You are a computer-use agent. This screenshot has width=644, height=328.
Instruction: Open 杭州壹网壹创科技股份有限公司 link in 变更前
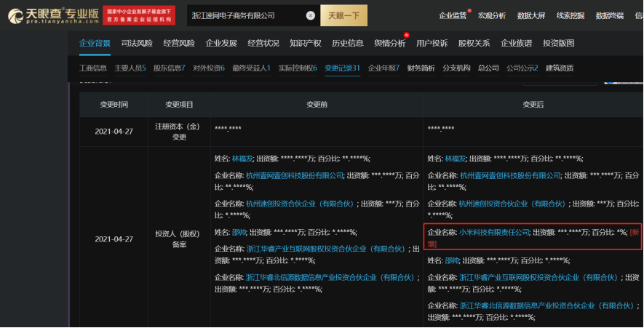coord(295,176)
